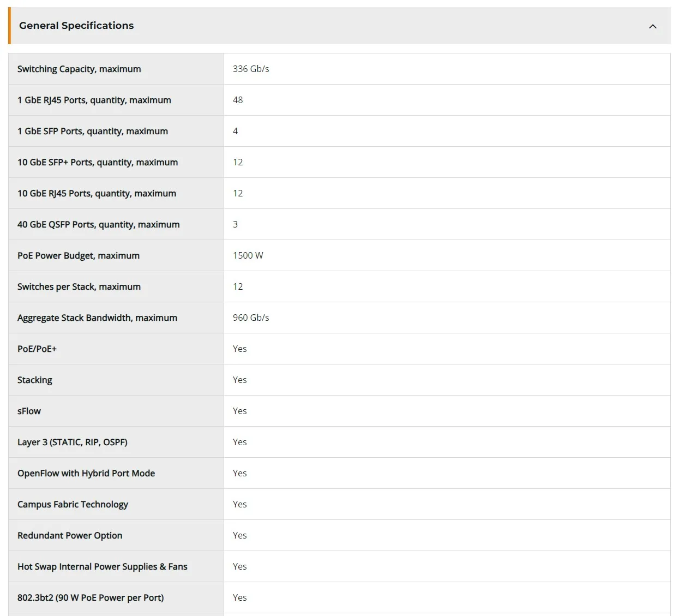Viewport: 679px width, 616px height.
Task: Select the Switches per Stack, maximum label
Action: [x=79, y=286]
